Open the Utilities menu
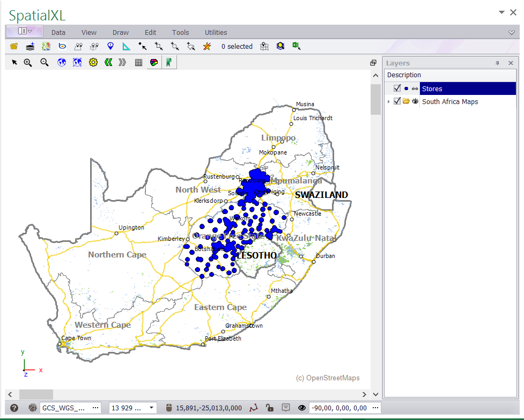 point(216,32)
